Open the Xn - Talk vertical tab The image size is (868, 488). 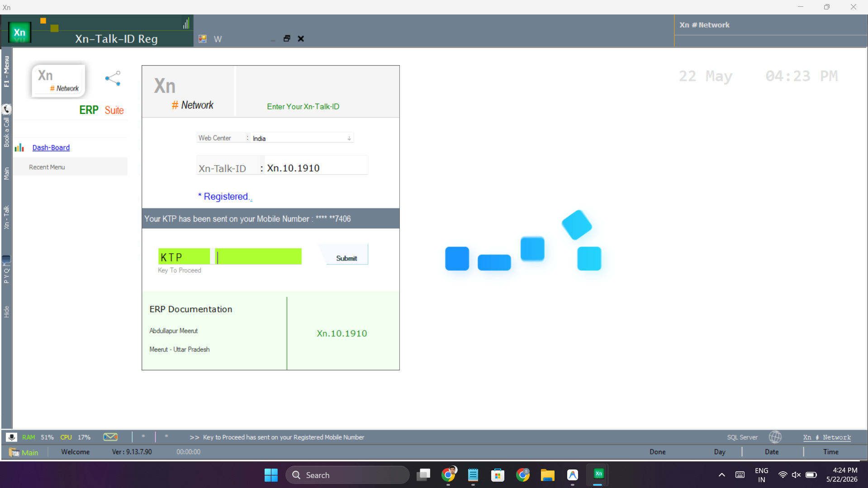pyautogui.click(x=6, y=217)
